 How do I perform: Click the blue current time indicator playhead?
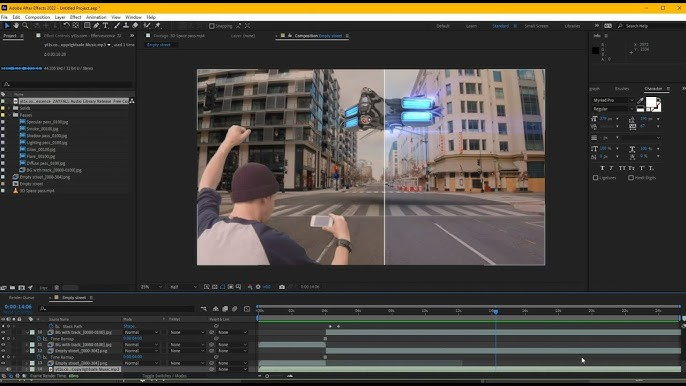(495, 312)
